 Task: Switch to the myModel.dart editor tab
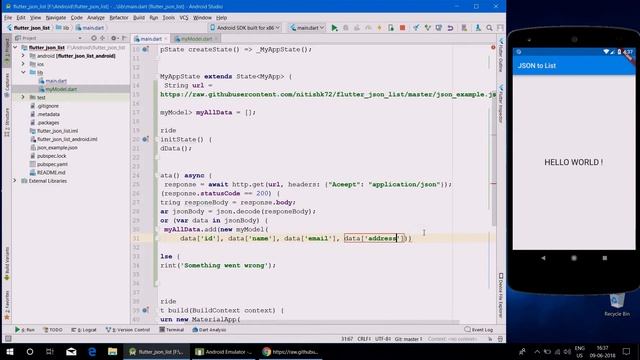196,38
